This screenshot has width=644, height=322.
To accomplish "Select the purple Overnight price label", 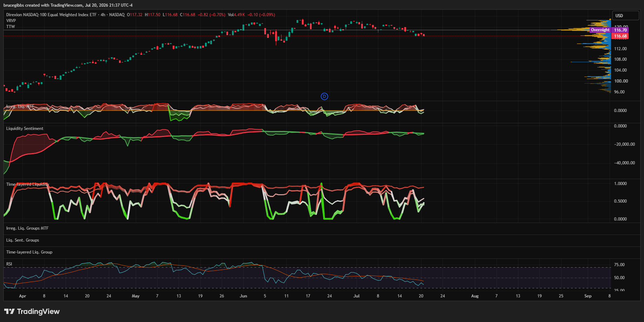I will pyautogui.click(x=600, y=30).
